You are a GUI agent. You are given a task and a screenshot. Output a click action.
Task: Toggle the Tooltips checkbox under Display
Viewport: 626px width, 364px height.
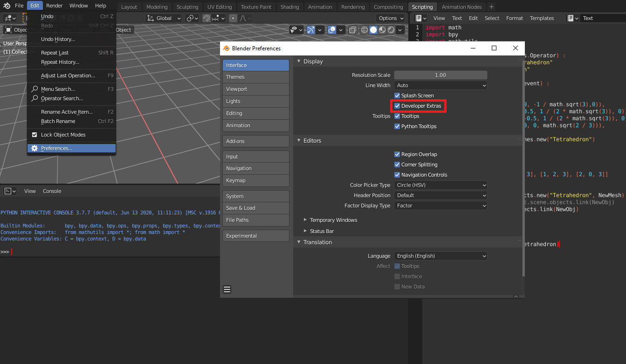(x=397, y=116)
